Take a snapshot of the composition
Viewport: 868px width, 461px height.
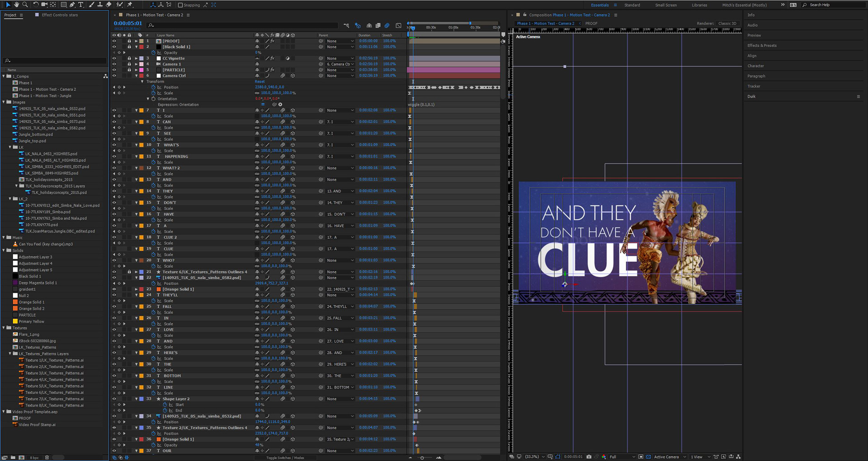[589, 456]
